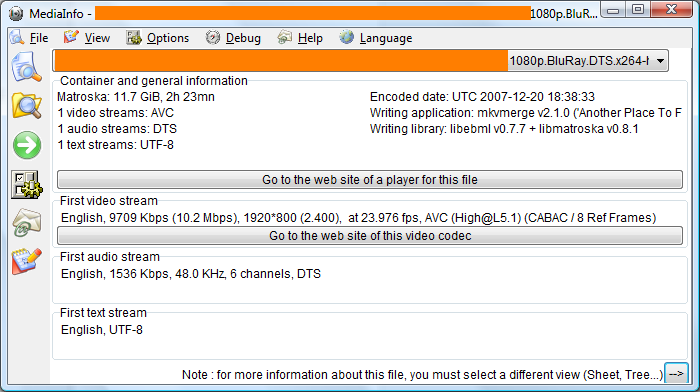Open preferences checklist gear icon
700x392 pixels.
tap(27, 184)
